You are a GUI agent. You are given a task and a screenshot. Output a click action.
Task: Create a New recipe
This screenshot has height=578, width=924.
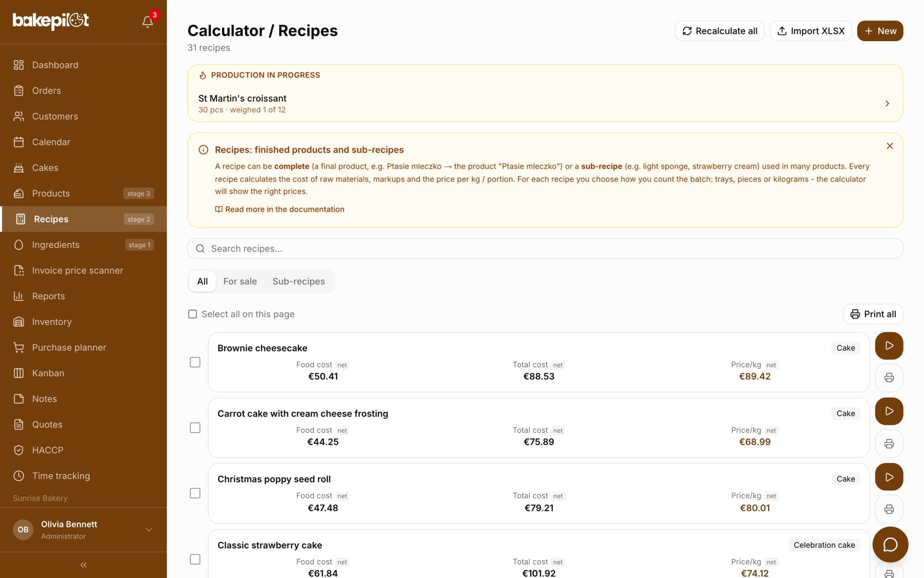(x=880, y=31)
